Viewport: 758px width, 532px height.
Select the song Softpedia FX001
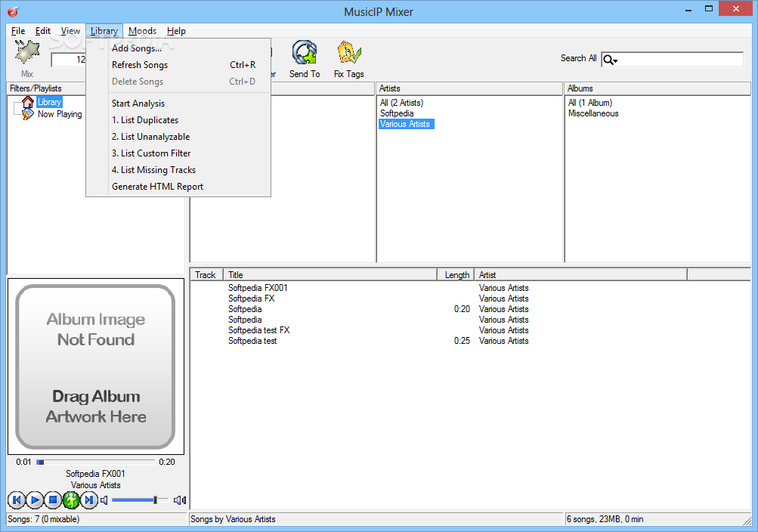[x=258, y=288]
